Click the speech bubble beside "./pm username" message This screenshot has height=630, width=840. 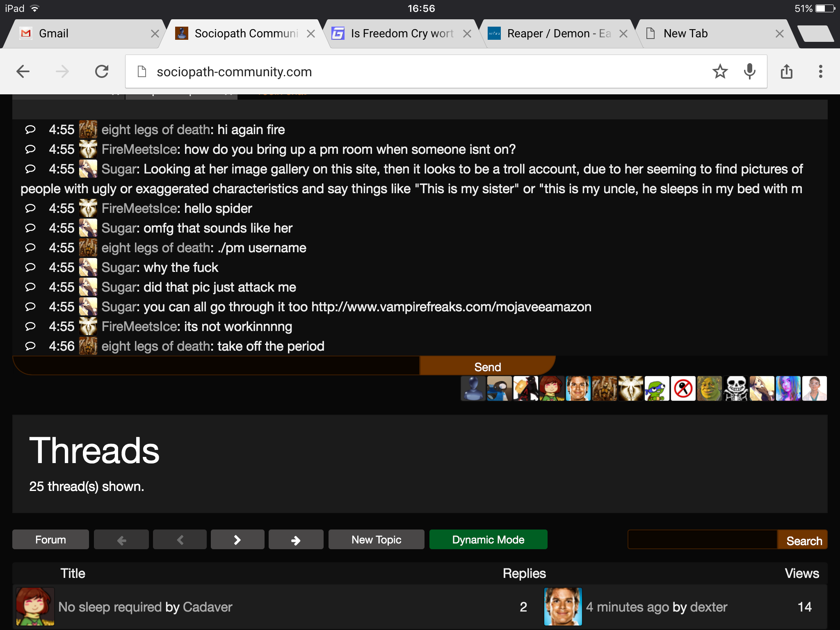pyautogui.click(x=30, y=248)
